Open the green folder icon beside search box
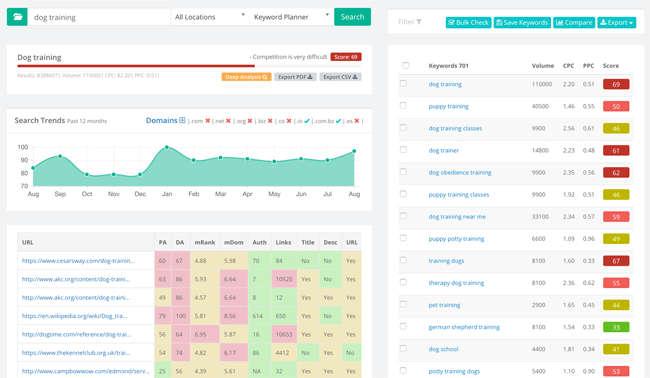Viewport: 650px width, 378px height. 17,17
